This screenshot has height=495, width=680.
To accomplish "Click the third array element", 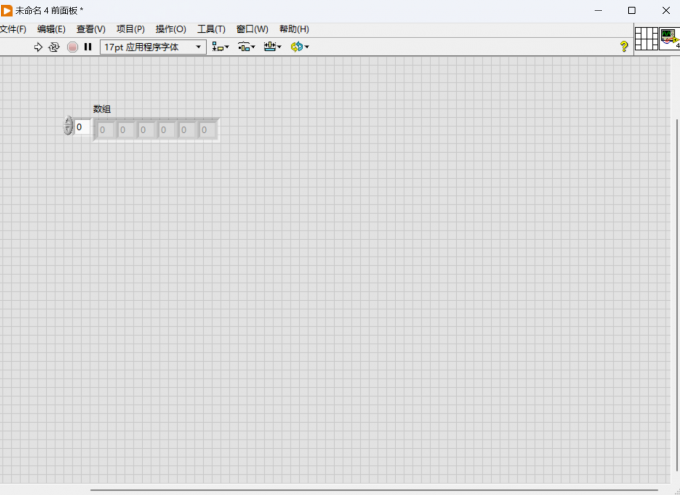I will [x=146, y=130].
